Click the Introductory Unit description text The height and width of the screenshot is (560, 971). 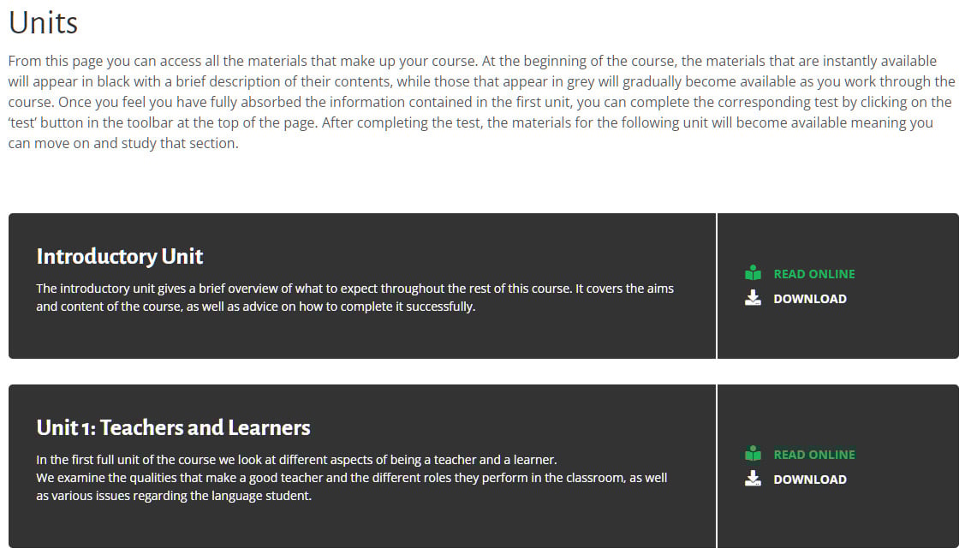click(354, 297)
